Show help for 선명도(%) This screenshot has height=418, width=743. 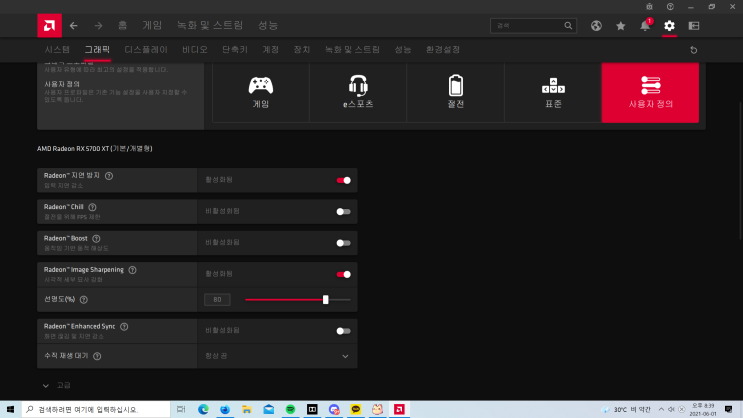(x=84, y=300)
